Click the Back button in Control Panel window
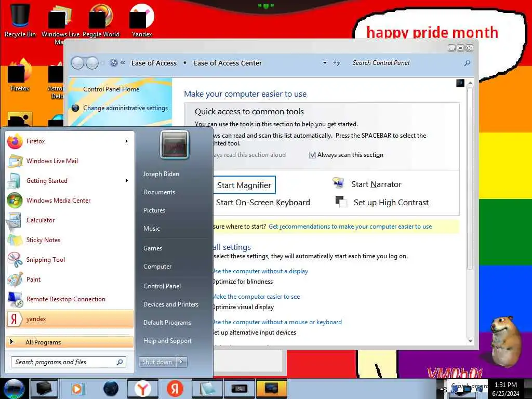Screen dimensions: 532x399 [77, 63]
